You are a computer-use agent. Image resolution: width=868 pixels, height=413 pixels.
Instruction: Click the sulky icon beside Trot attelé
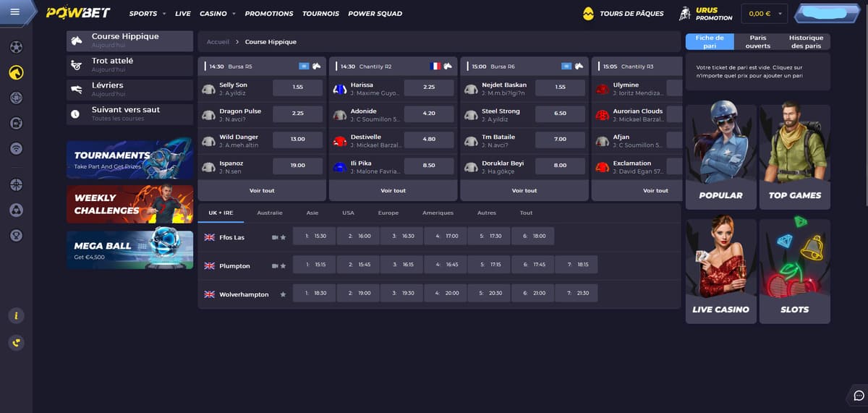coord(77,65)
